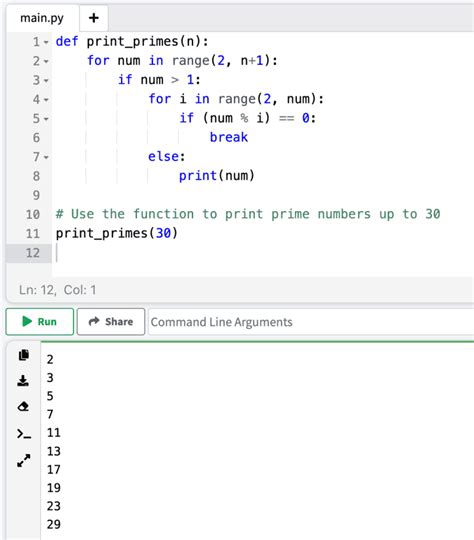Image resolution: width=474 pixels, height=540 pixels.
Task: Click the 'Ln: 12, Col: 1' status text
Action: click(58, 290)
